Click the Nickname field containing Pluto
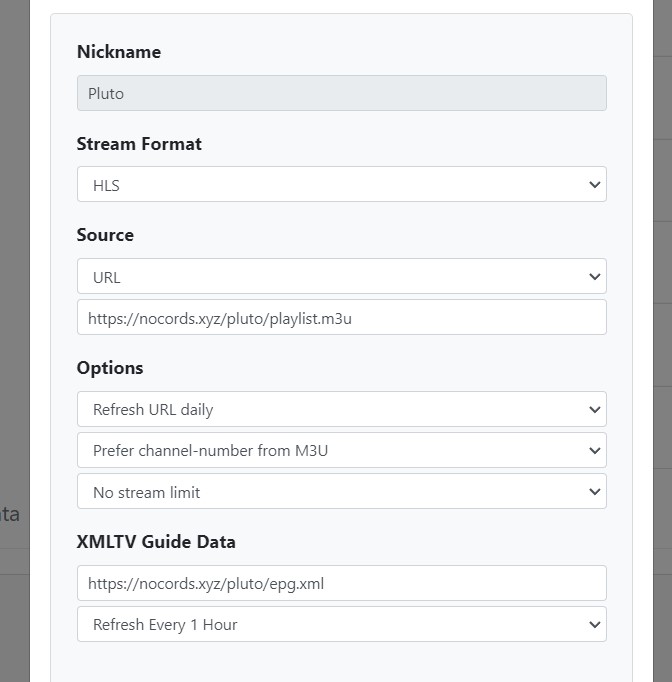The image size is (672, 682). pyautogui.click(x=341, y=94)
